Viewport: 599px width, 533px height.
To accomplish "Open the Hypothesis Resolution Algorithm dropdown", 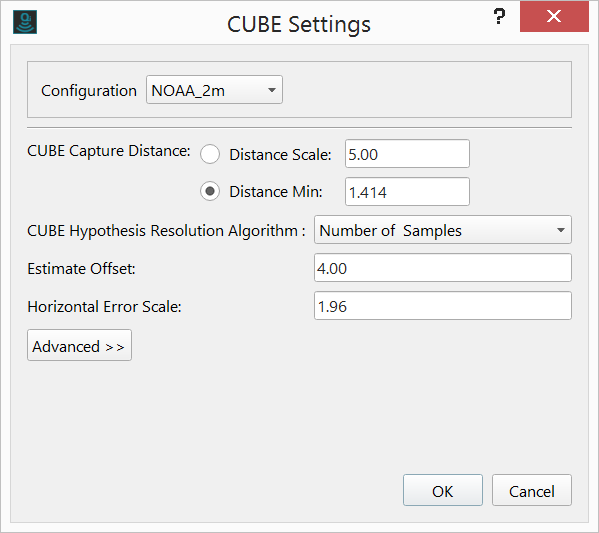I will click(443, 230).
